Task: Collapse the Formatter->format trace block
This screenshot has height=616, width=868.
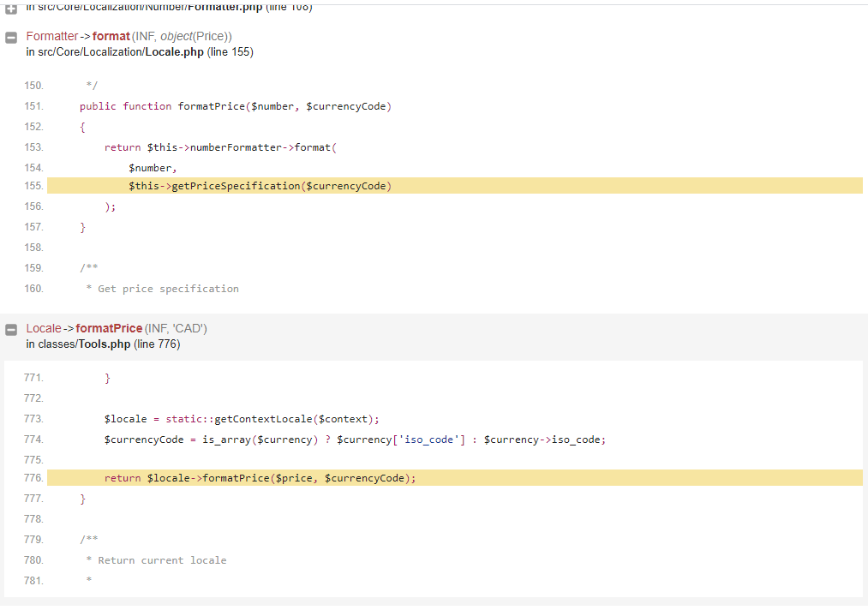Action: (10, 38)
